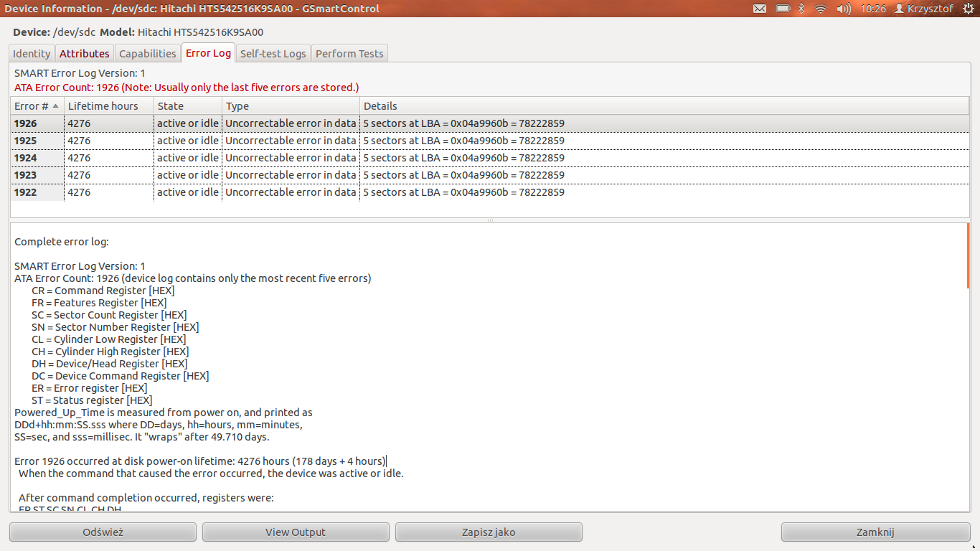The width and height of the screenshot is (980, 551).
Task: Open the 10:26 clock menu
Action: 873,9
